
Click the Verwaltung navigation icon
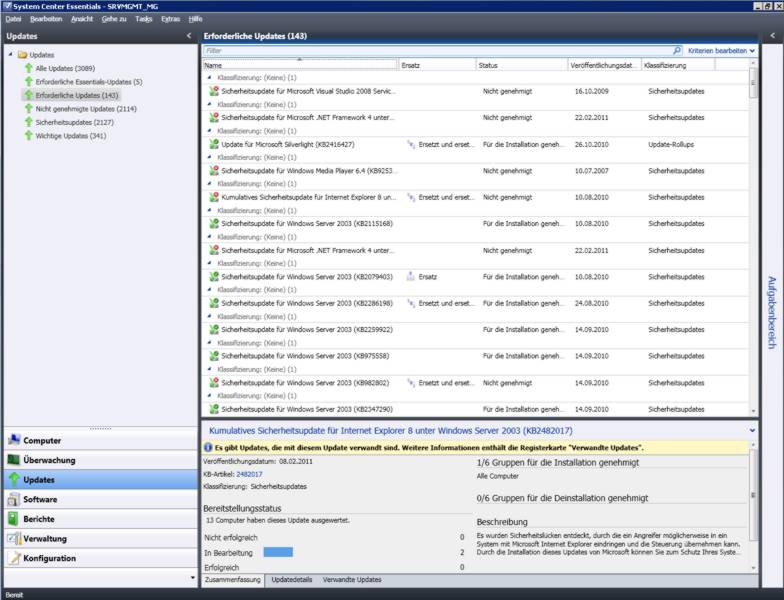[14, 538]
